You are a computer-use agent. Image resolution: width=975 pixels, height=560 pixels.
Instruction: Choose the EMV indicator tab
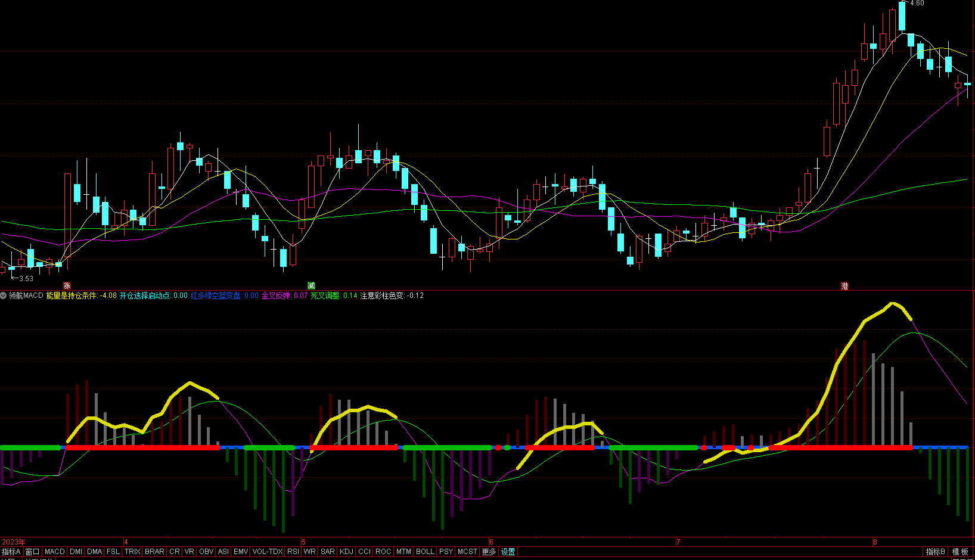pyautogui.click(x=241, y=552)
